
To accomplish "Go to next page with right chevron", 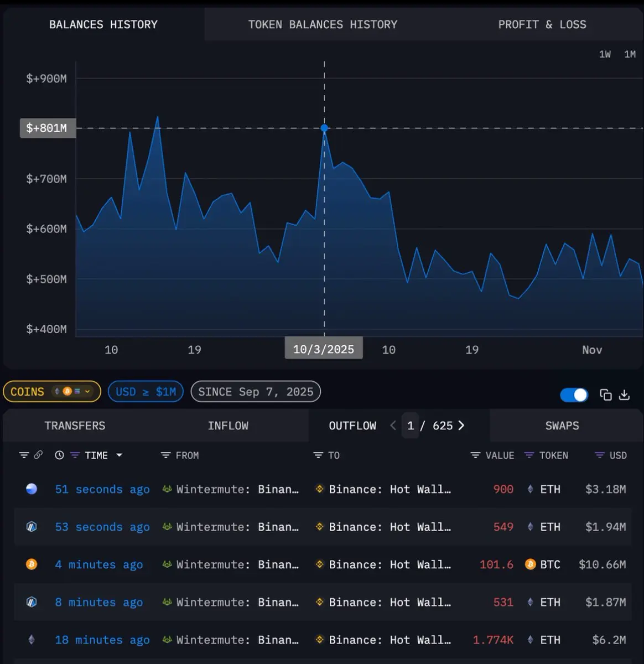I will tap(461, 426).
